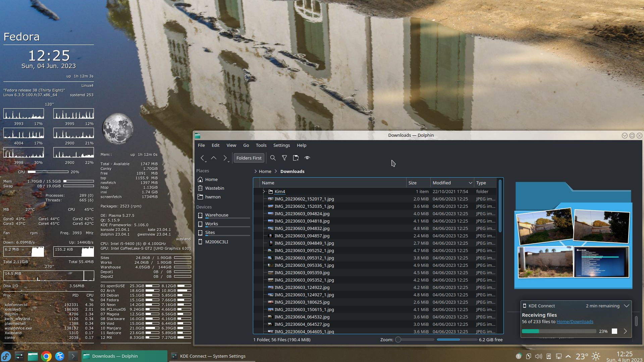
Task: Stop the KDE Connect file transfer
Action: click(x=614, y=331)
